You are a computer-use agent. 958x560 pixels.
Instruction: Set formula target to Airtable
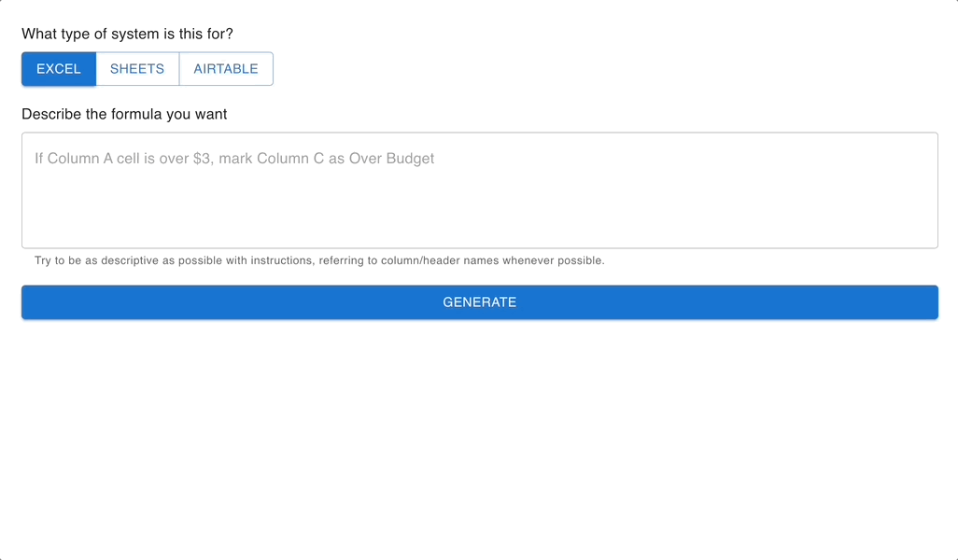[x=226, y=69]
